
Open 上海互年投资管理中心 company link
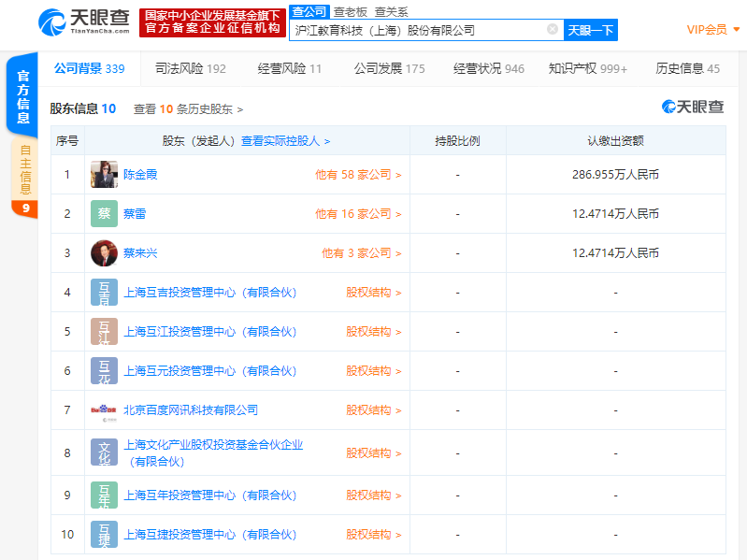click(x=210, y=495)
